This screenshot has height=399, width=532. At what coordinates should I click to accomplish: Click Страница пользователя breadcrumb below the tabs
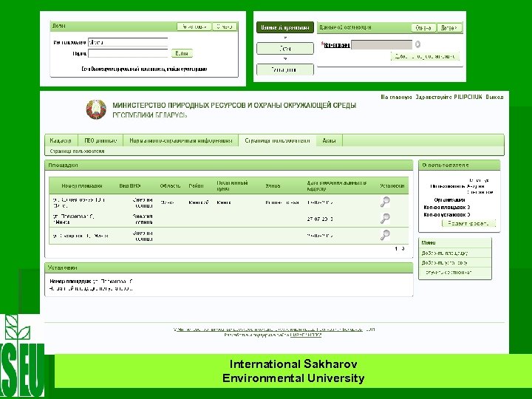(77, 151)
